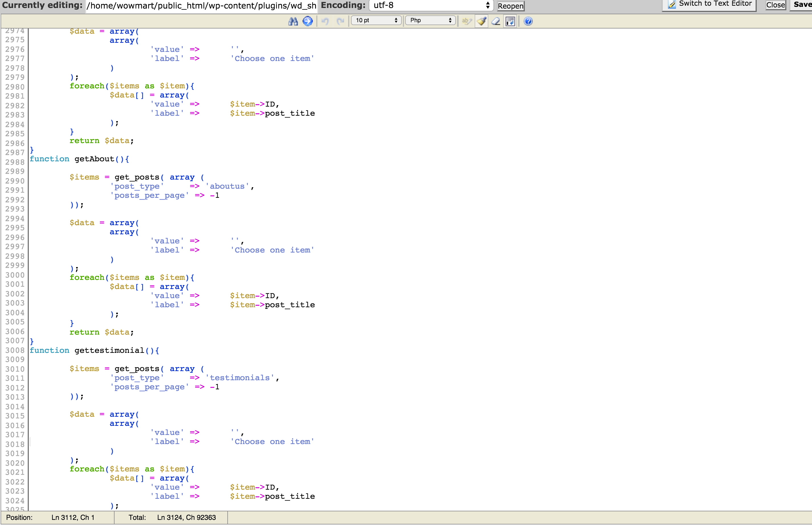Screen dimensions: 812x525
Task: Click inside the file path field
Action: tap(201, 6)
